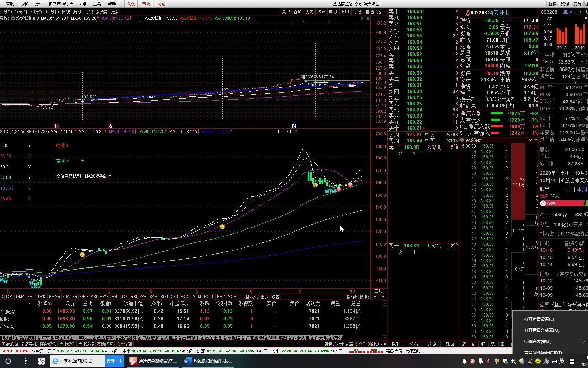Image resolution: width=588 pixels, height=368 pixels.
Task: Click the keys tray icon
Action: pyautogui.click(x=497, y=361)
